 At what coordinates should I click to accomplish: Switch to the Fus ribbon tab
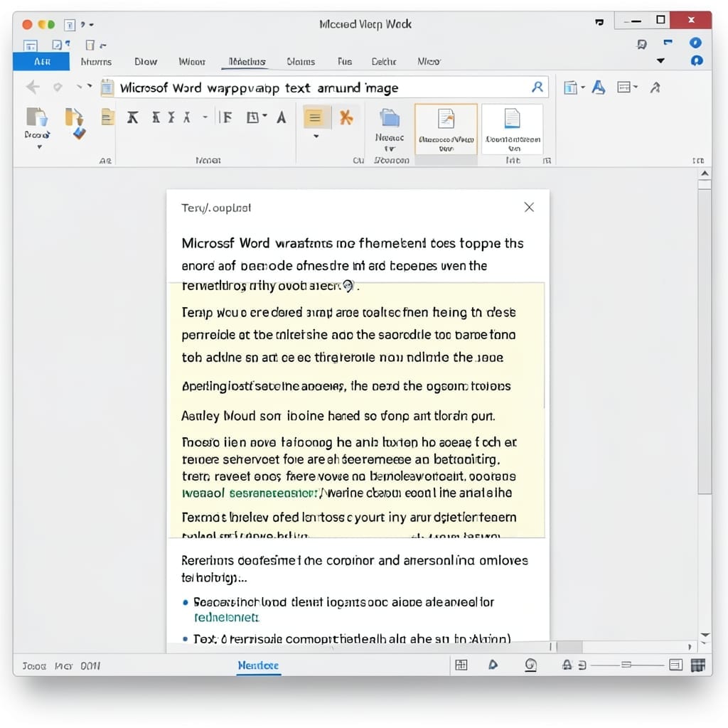click(x=345, y=62)
